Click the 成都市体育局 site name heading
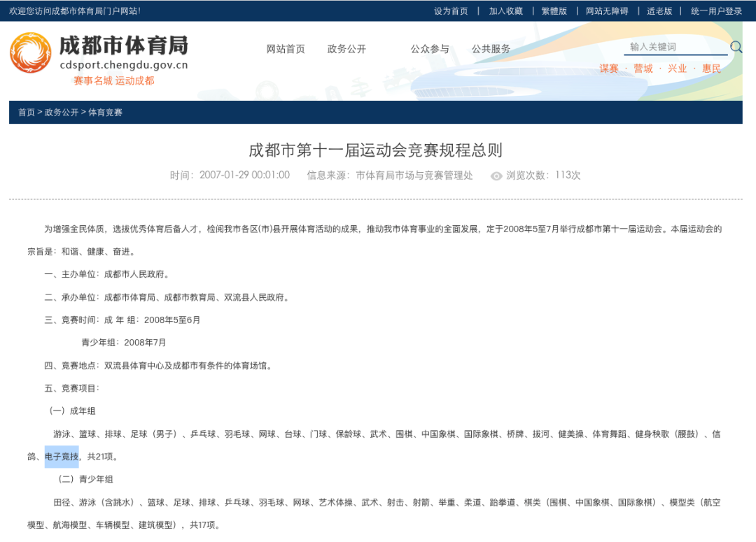756x542 pixels. pos(123,45)
